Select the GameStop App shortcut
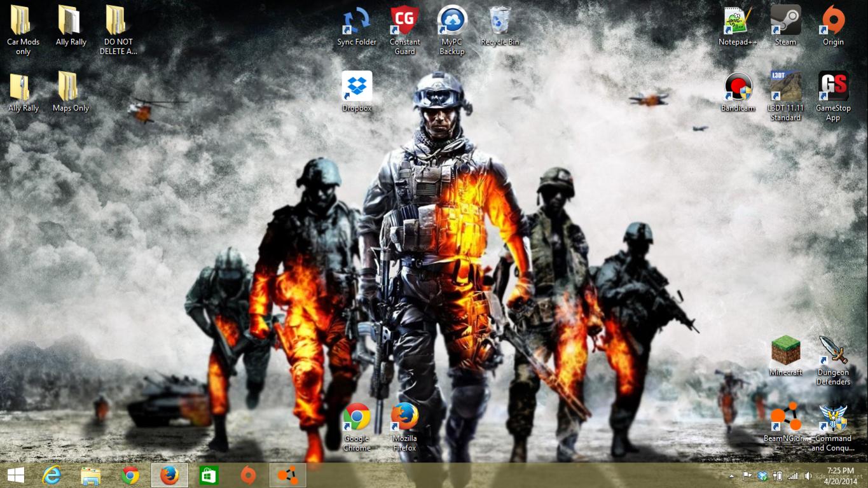 click(x=833, y=96)
